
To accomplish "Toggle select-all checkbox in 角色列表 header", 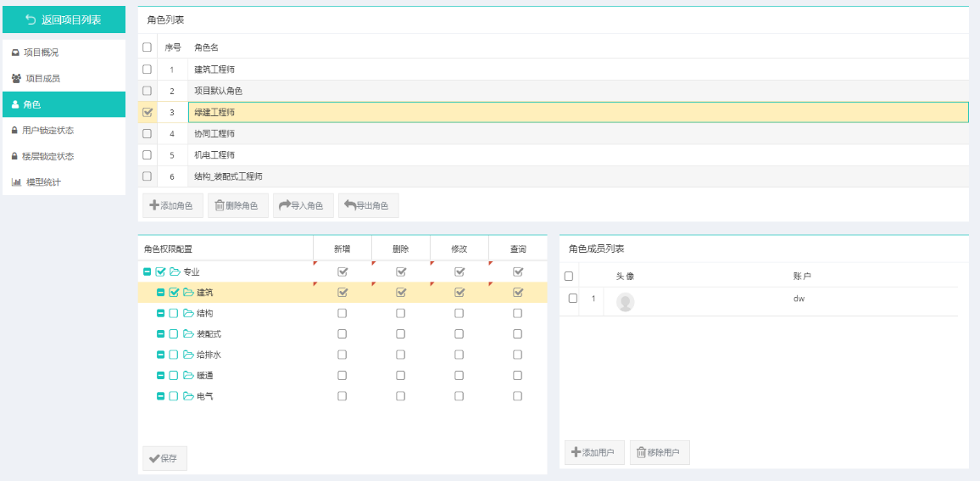I will pyautogui.click(x=147, y=47).
